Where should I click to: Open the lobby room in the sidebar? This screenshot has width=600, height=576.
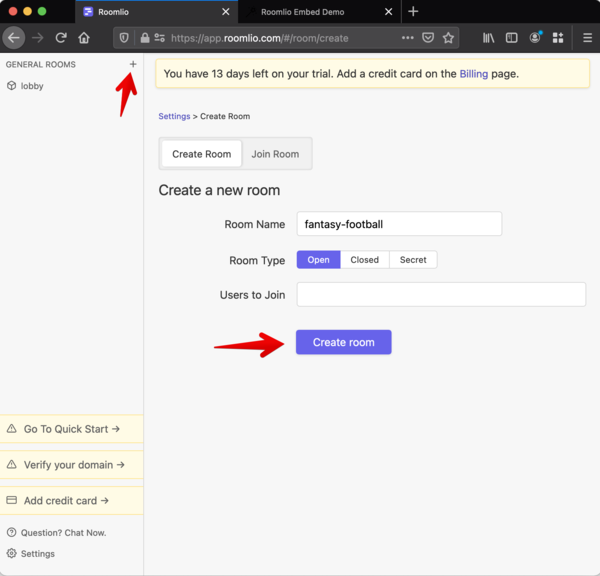pyautogui.click(x=32, y=86)
